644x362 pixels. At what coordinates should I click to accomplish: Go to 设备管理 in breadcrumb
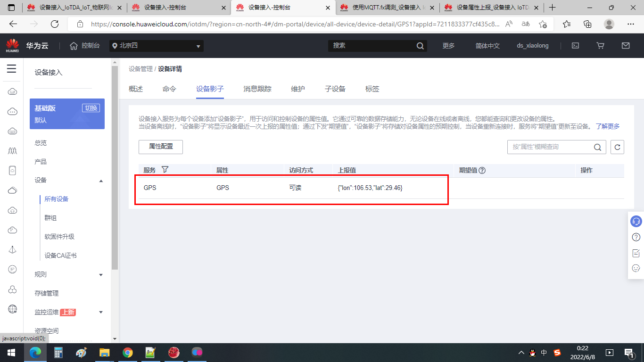(140, 69)
